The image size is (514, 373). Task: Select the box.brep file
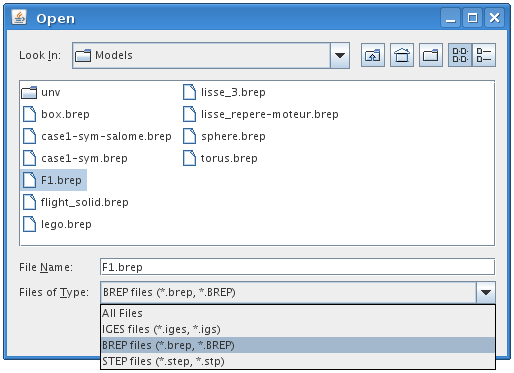click(55, 114)
